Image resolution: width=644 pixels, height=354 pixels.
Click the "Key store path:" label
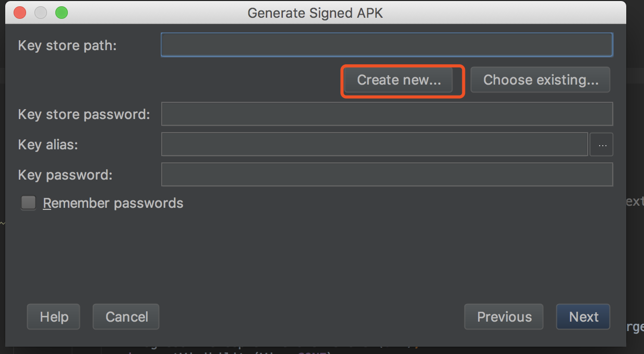click(67, 45)
